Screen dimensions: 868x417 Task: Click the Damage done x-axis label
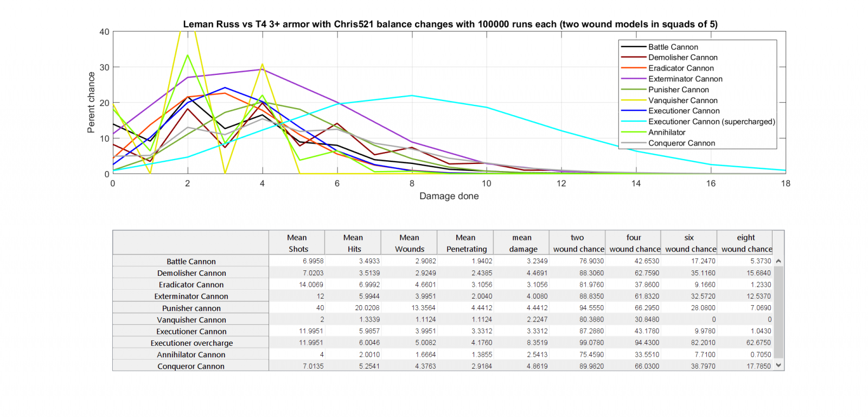tap(449, 196)
